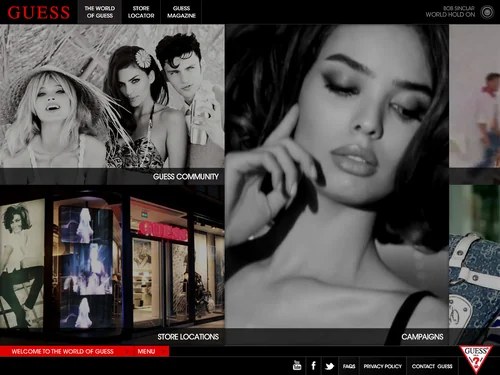Expand the red Menu button
The image size is (500, 375).
[150, 351]
